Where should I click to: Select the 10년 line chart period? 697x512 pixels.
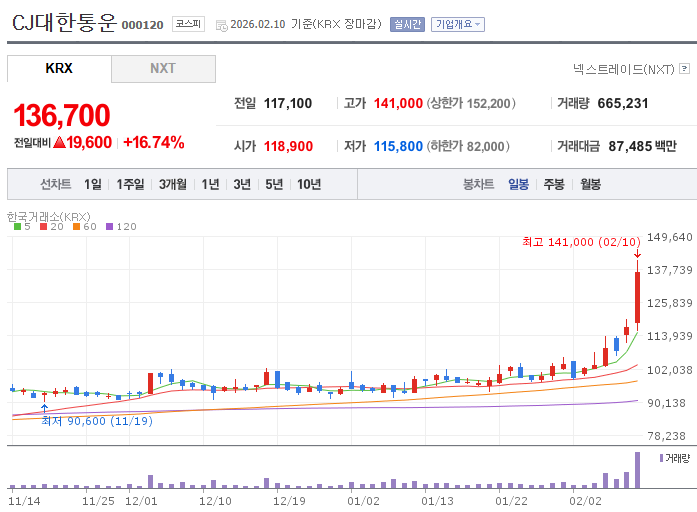click(x=309, y=184)
